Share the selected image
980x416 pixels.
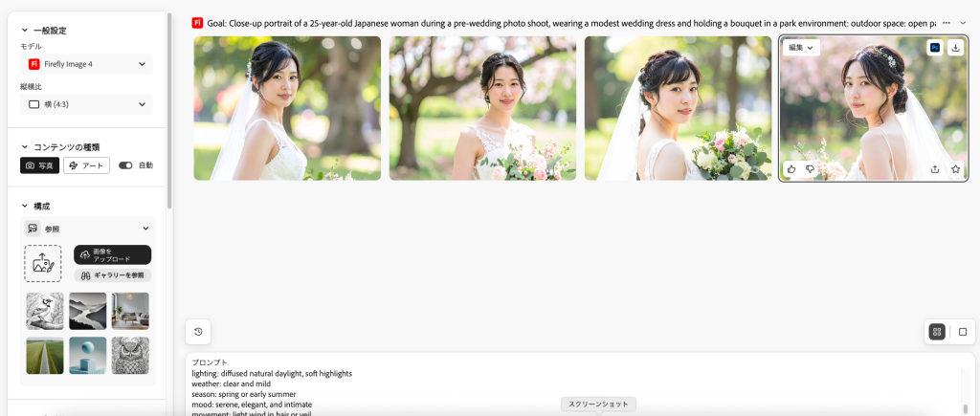point(935,168)
